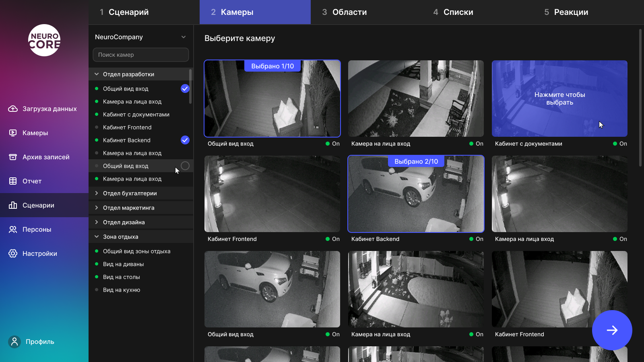Screen dimensions: 644x362
Task: Go to step 4 Списки tab
Action: pyautogui.click(x=477, y=12)
